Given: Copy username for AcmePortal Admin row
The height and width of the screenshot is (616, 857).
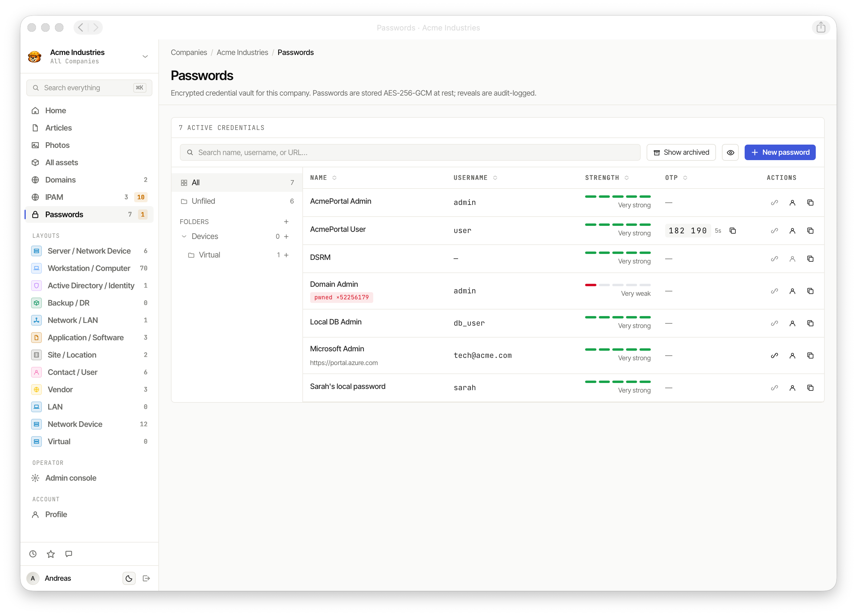Looking at the screenshot, I should click(x=792, y=203).
